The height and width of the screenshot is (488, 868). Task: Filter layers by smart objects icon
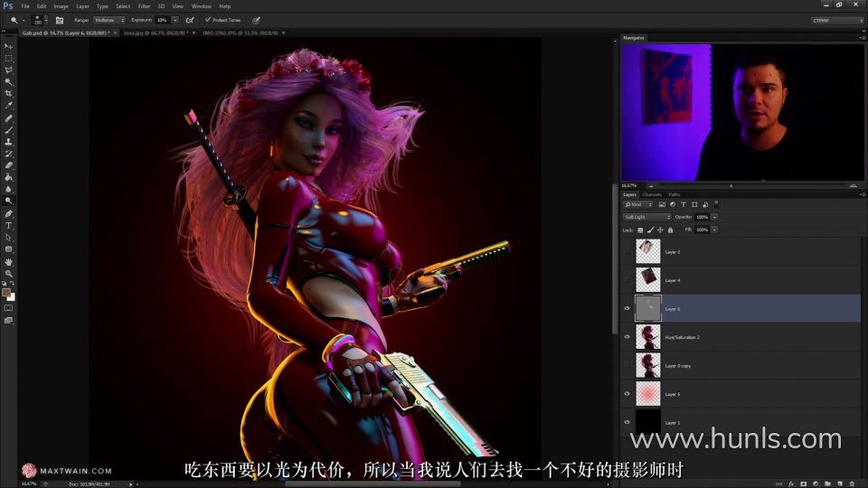[705, 205]
